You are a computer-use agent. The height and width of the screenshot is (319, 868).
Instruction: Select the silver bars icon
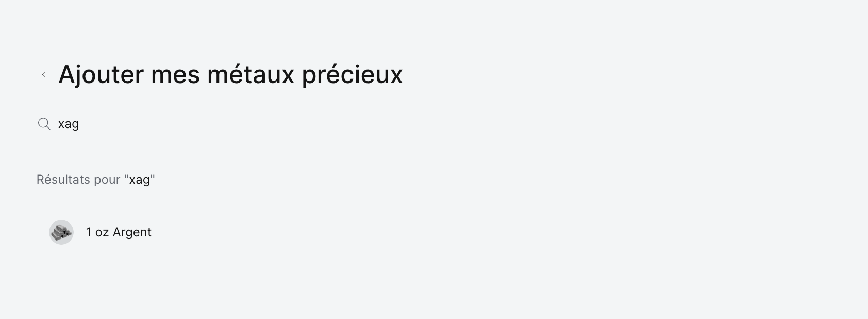tap(61, 232)
